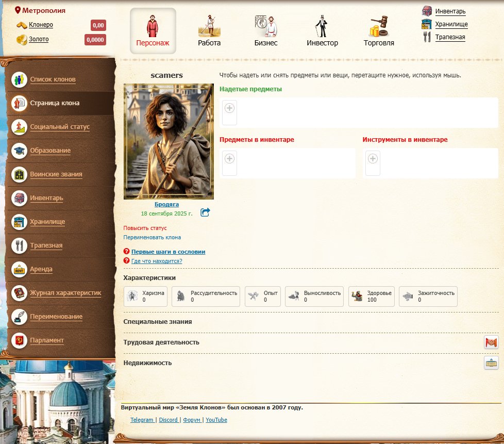Click the Переименование quill icon

pos(19,317)
